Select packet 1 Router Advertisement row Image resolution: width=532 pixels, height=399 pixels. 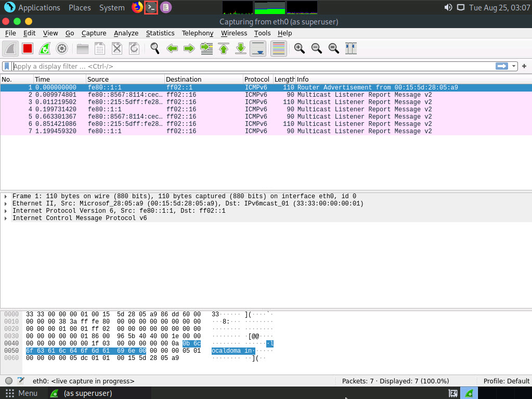[x=266, y=87]
